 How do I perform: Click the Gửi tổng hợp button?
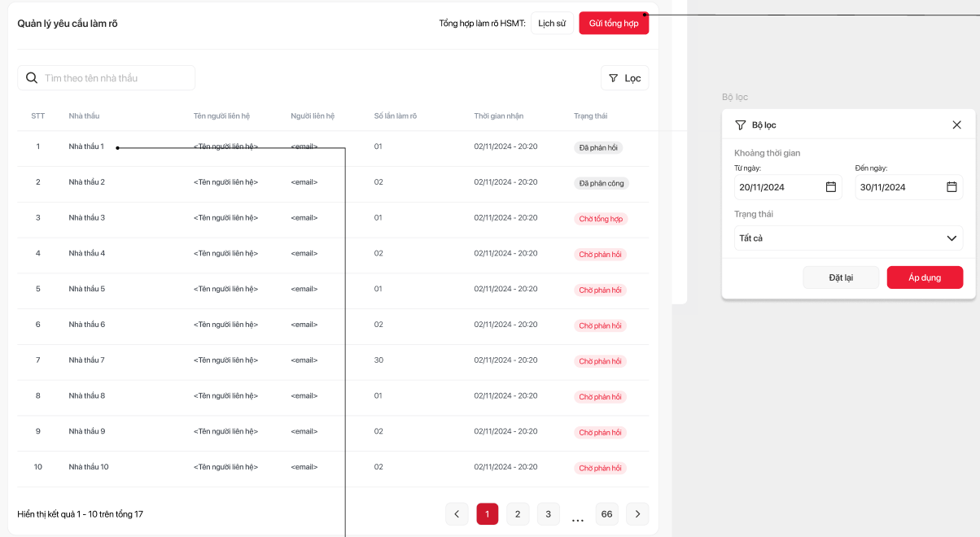[614, 24]
